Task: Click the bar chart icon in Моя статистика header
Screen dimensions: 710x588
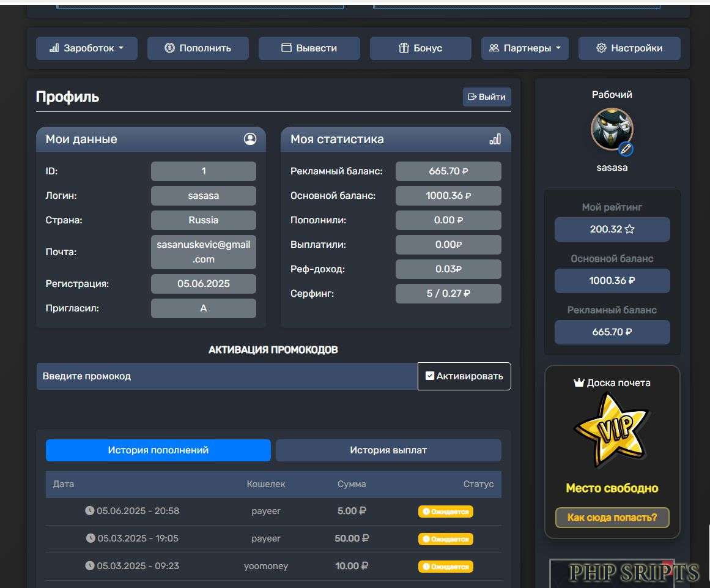Action: tap(495, 139)
